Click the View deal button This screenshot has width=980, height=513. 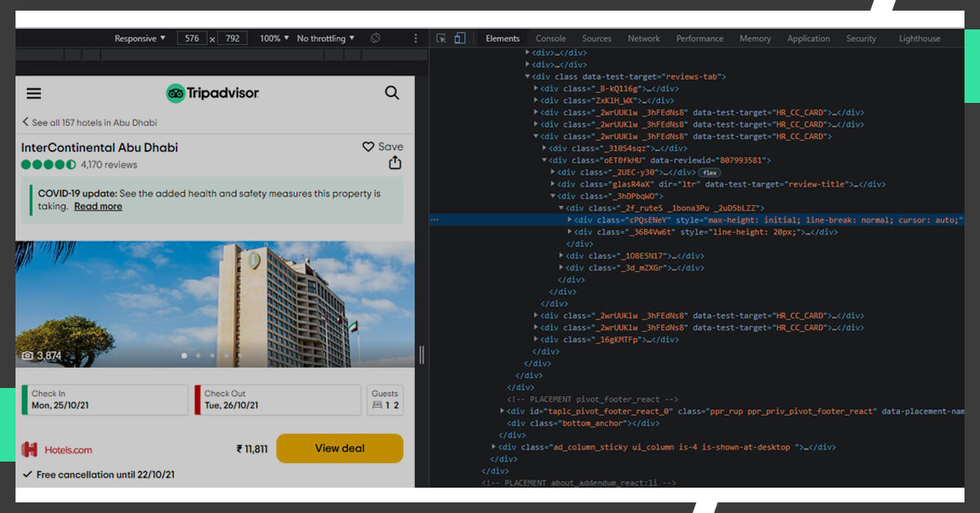tap(340, 448)
